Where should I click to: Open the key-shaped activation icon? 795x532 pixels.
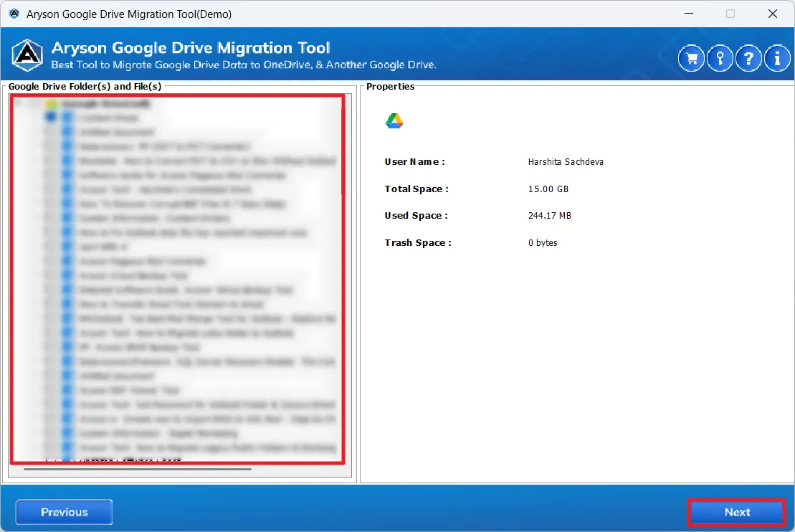click(720, 59)
